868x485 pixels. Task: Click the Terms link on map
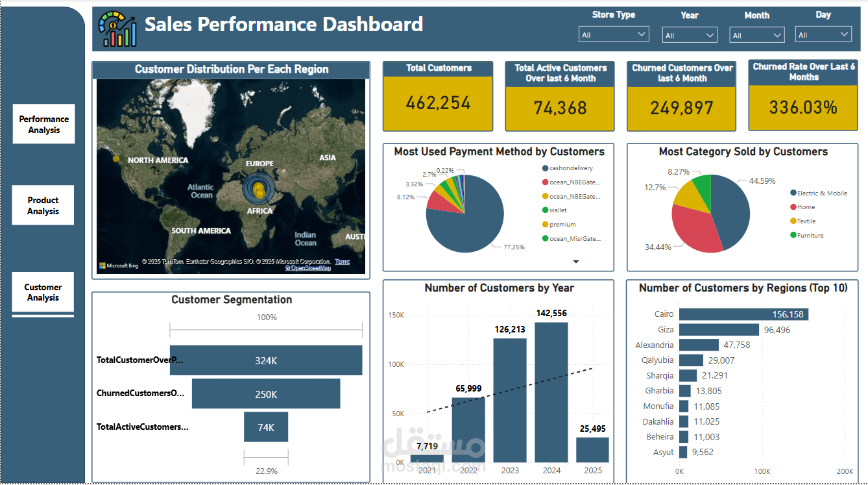tap(342, 262)
